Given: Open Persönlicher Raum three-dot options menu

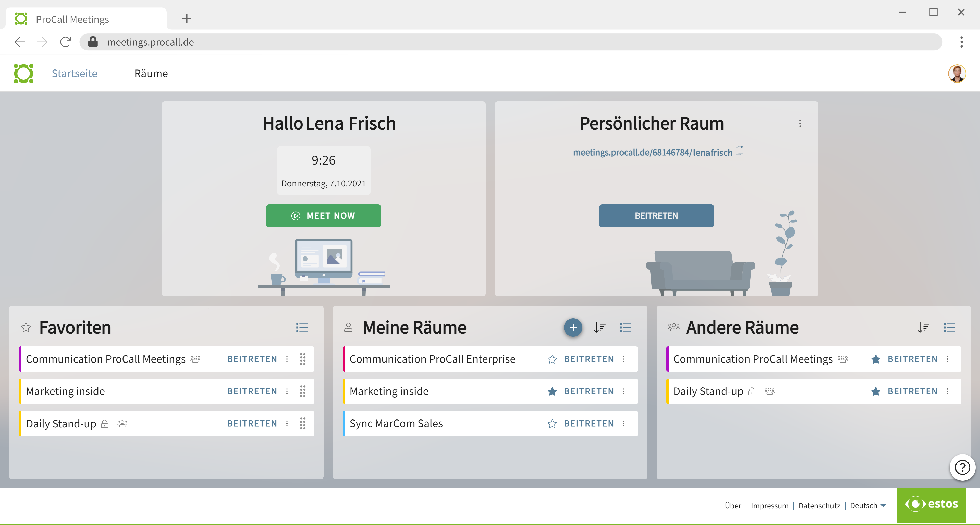Looking at the screenshot, I should [800, 123].
